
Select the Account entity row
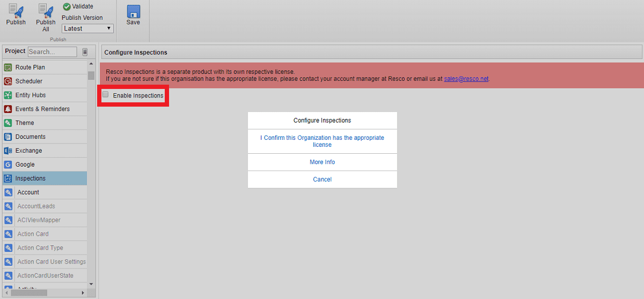(45, 192)
